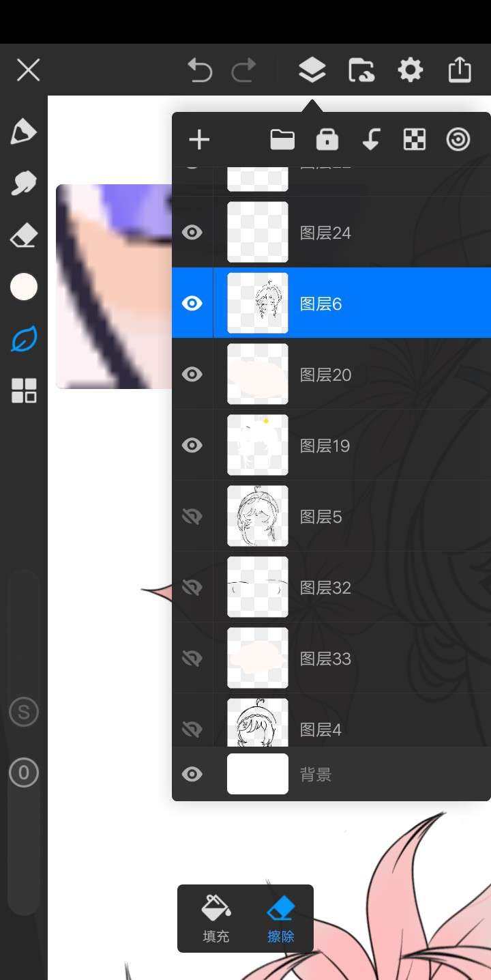The image size is (491, 980).
Task: Hide the 背景 background layer
Action: pyautogui.click(x=192, y=774)
